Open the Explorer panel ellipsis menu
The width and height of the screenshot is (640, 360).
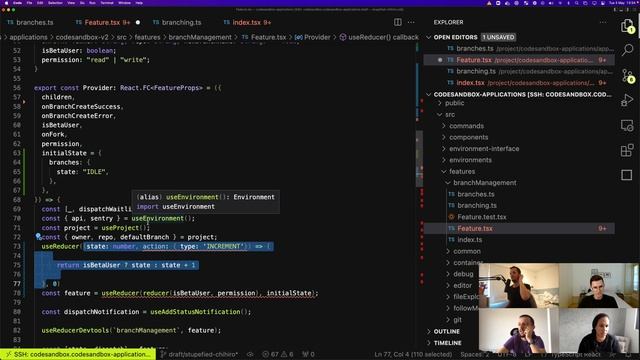click(603, 22)
